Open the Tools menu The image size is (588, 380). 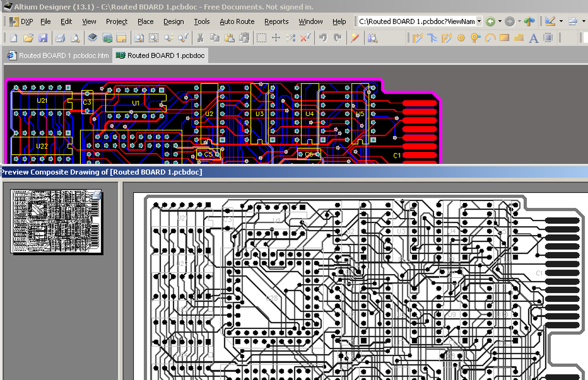click(x=202, y=21)
